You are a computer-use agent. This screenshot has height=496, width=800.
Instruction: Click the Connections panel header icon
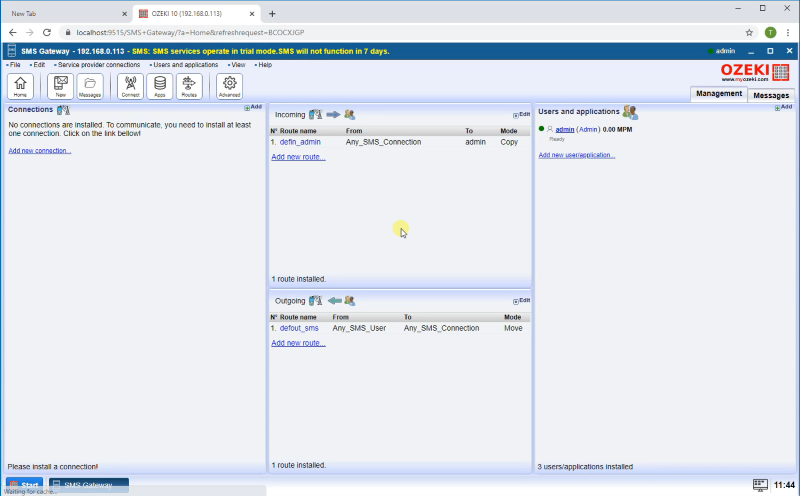(x=63, y=110)
